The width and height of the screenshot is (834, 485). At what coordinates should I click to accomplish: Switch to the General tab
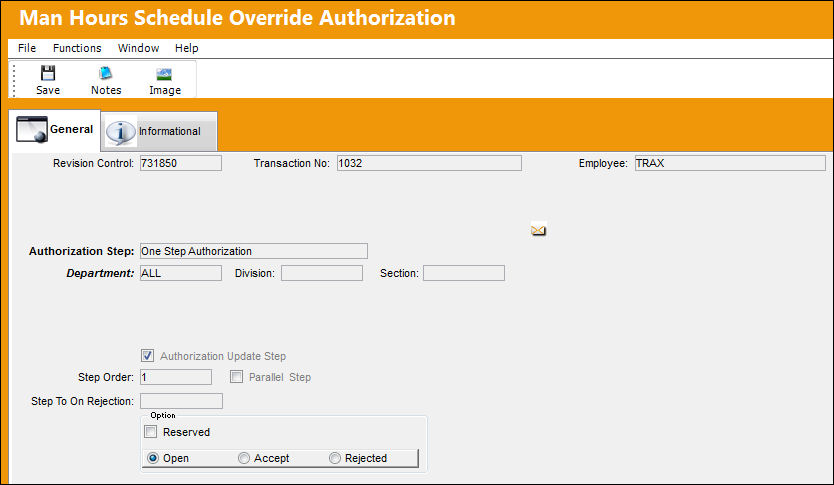(x=55, y=130)
